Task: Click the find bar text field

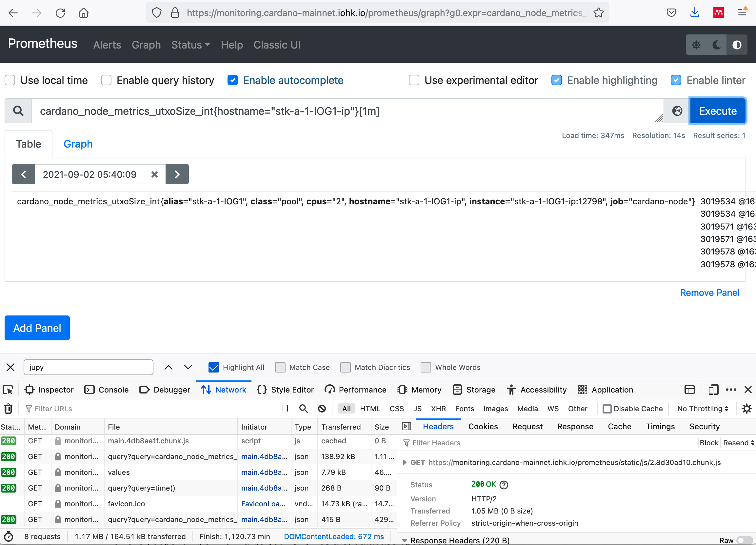Action: coord(88,367)
